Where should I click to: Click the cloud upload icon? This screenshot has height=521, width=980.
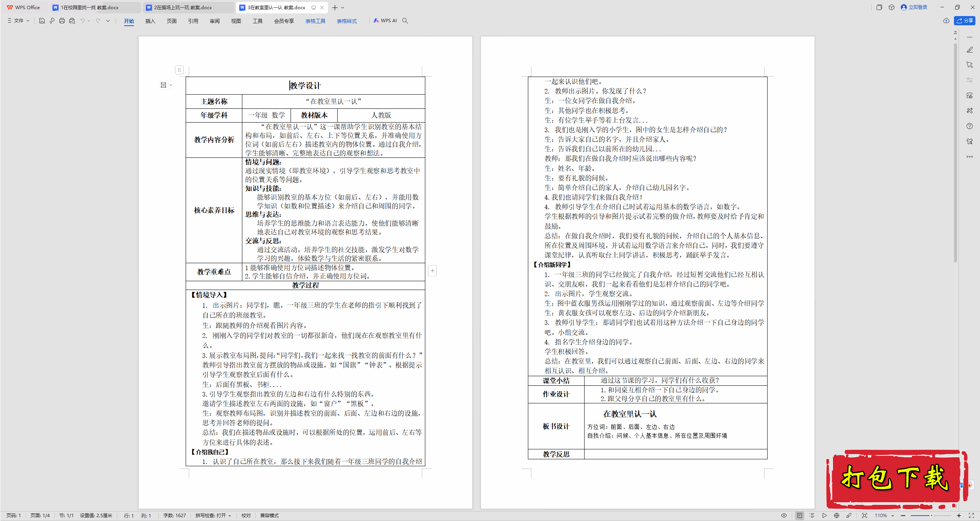pyautogui.click(x=946, y=21)
